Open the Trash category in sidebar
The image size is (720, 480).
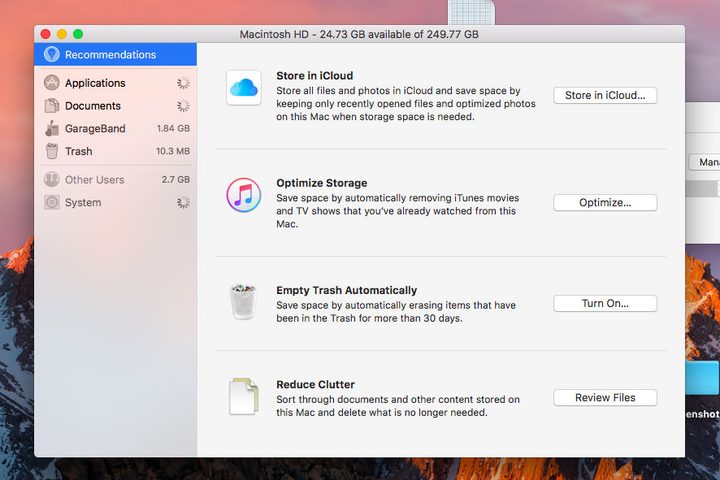tap(115, 151)
